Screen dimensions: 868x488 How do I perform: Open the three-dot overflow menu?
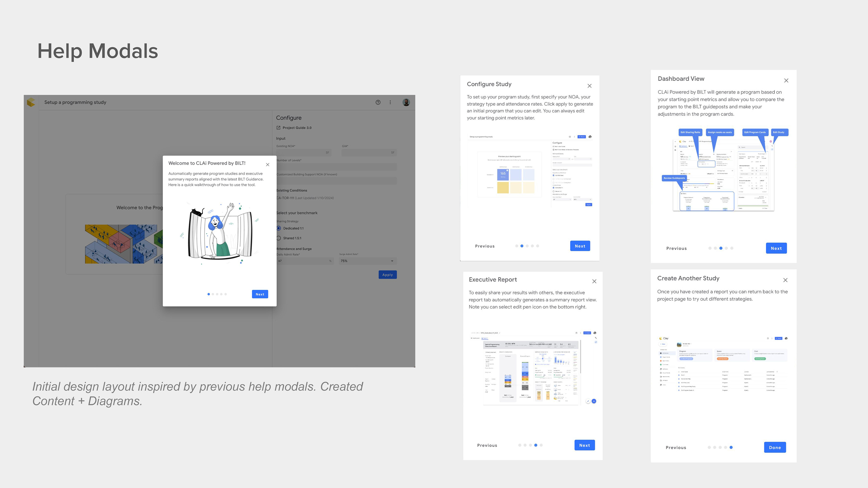pos(390,102)
